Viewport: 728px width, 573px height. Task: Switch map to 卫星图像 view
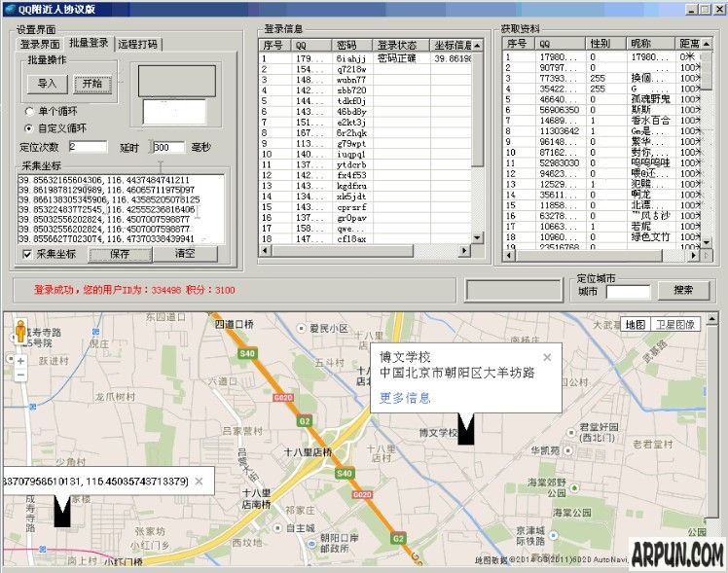pos(675,325)
